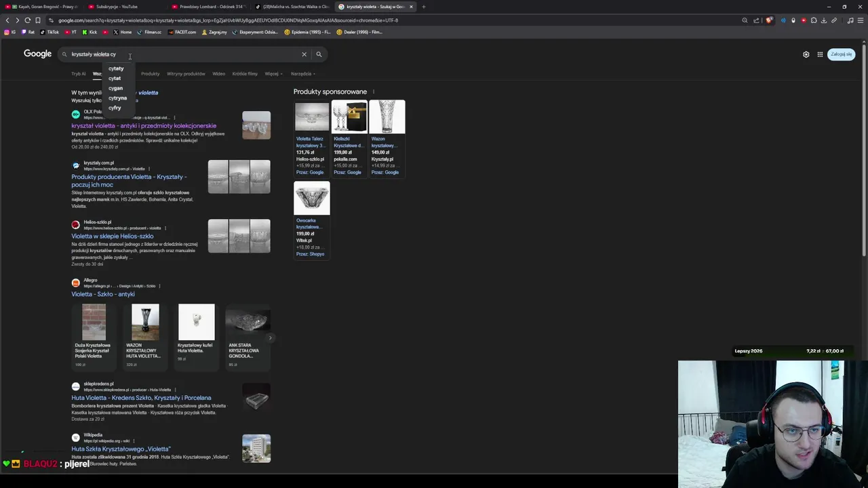Click the browser address bar URL
Screen dimensions: 868x488
228,20
